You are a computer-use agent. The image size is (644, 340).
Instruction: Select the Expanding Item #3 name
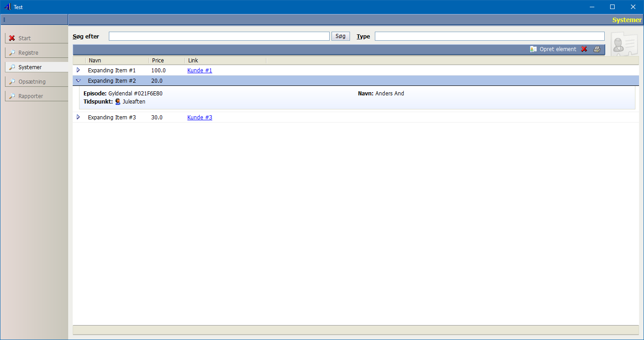(x=112, y=118)
